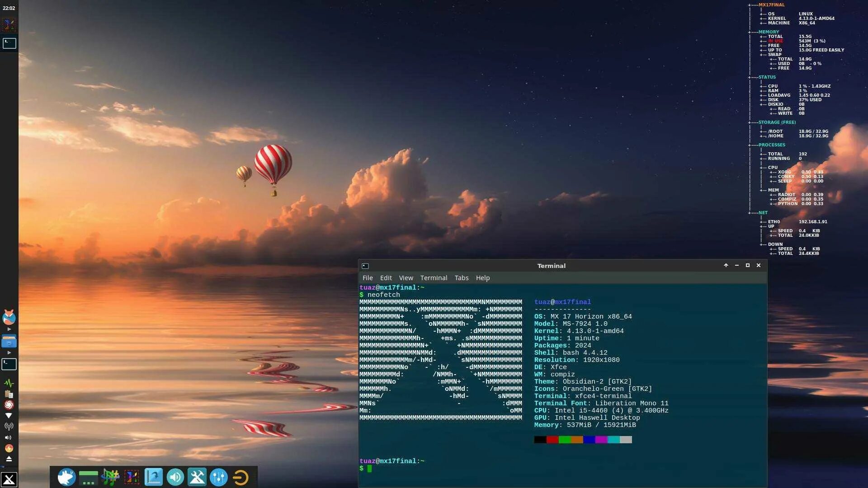Screen dimensions: 868x488
Task: Open the MX menu button in the panel
Action: pyautogui.click(x=9, y=479)
